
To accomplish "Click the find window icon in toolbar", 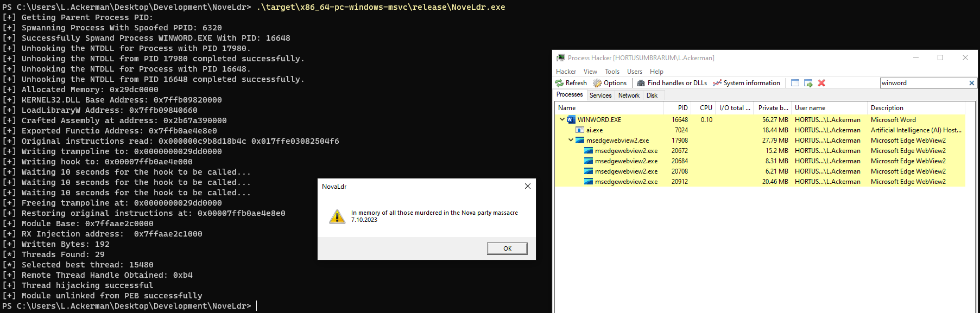I will pos(795,83).
